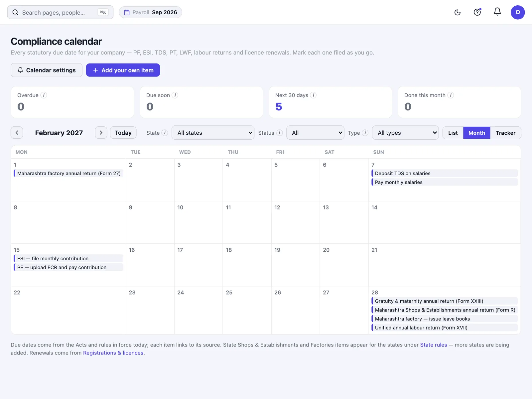Focus the Search pages, people field

(x=60, y=12)
